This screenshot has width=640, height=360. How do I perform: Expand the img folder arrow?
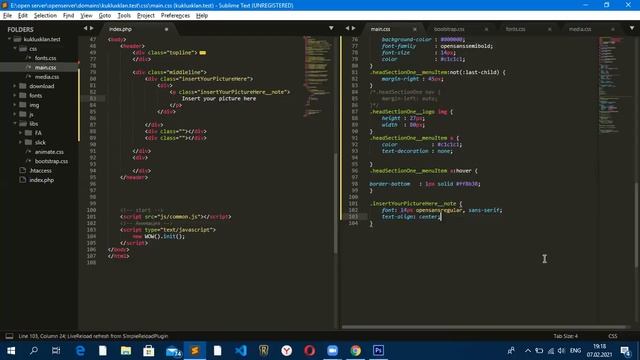(15, 105)
